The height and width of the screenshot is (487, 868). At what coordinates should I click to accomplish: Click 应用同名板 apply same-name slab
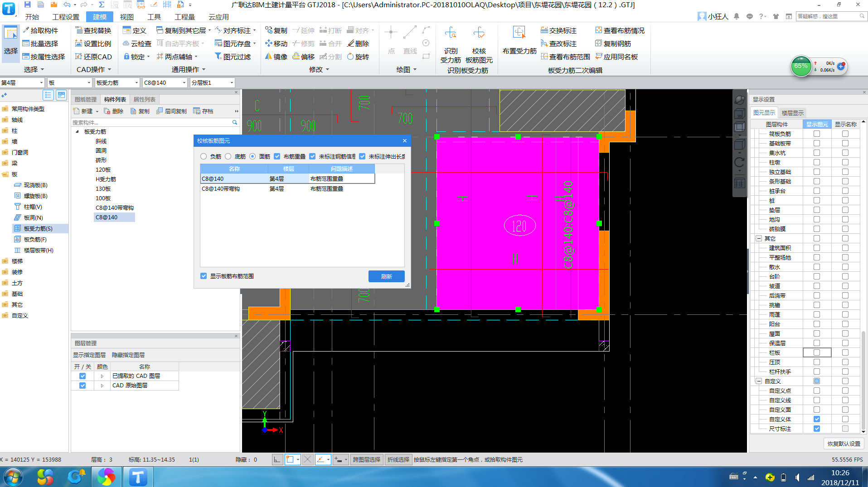(616, 57)
